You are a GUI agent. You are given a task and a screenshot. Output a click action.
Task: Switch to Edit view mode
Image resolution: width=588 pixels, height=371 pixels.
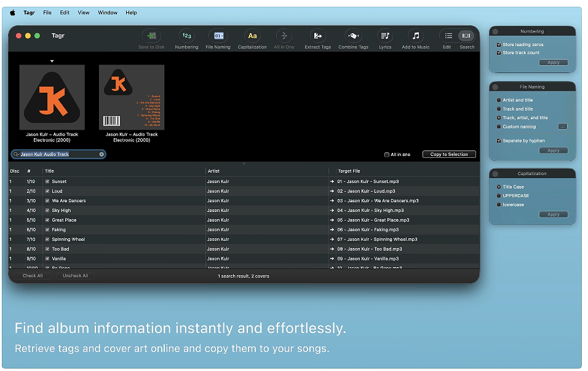point(448,36)
